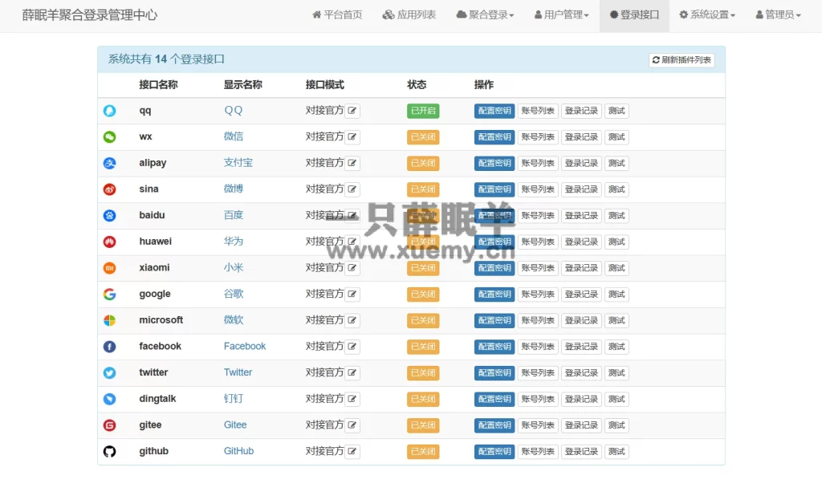The height and width of the screenshot is (504, 822).
Task: Open the 支付宝 display name link
Action: click(x=238, y=162)
